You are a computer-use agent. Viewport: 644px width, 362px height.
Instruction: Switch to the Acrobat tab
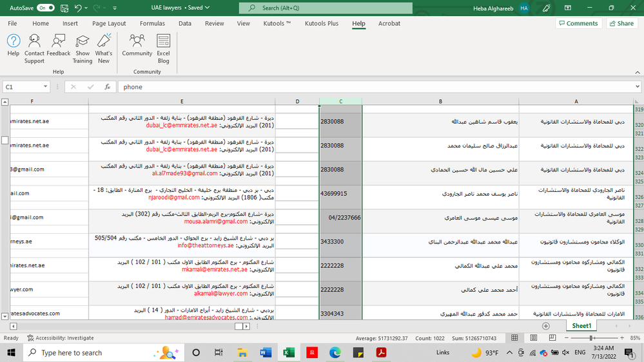click(389, 23)
